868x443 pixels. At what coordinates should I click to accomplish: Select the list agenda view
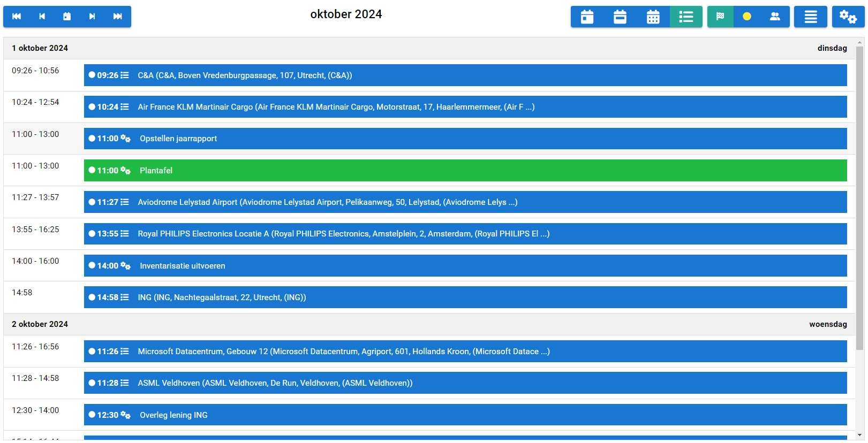pyautogui.click(x=686, y=17)
